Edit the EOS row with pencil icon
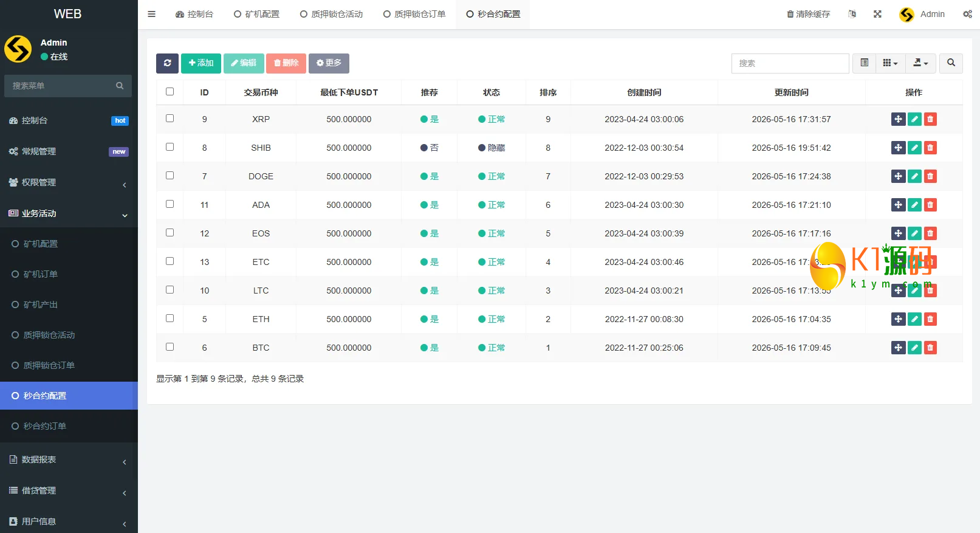Viewport: 980px width, 533px height. tap(914, 233)
